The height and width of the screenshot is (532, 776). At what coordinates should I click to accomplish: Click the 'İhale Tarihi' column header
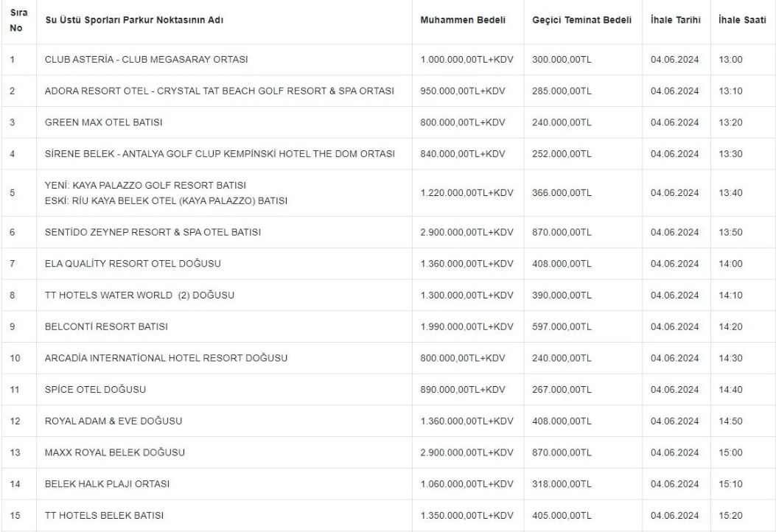point(675,20)
